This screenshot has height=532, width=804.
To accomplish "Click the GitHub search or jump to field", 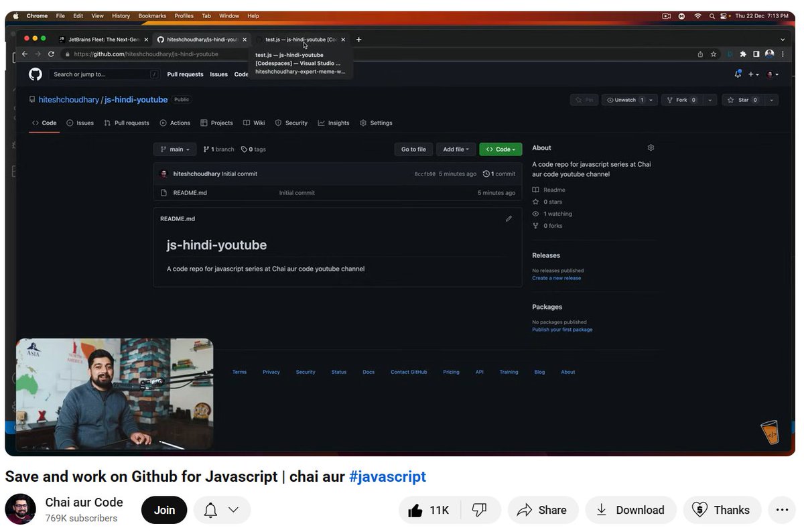I will [x=105, y=74].
